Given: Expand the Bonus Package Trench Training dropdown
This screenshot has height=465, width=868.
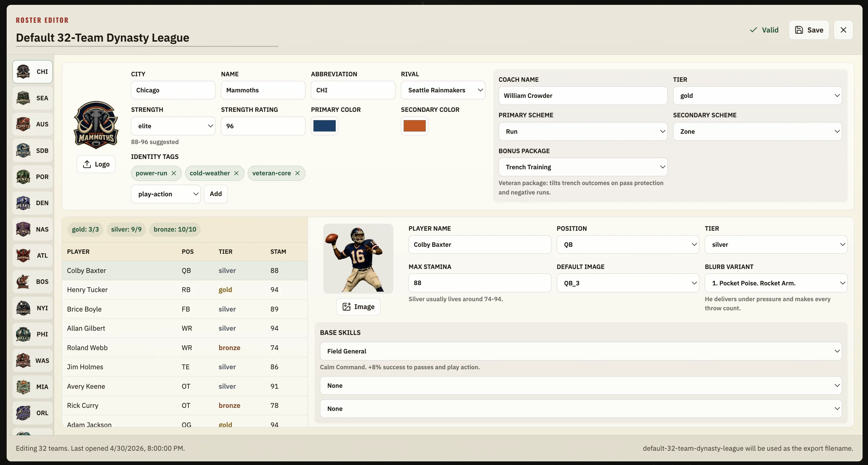Looking at the screenshot, I should click(583, 167).
